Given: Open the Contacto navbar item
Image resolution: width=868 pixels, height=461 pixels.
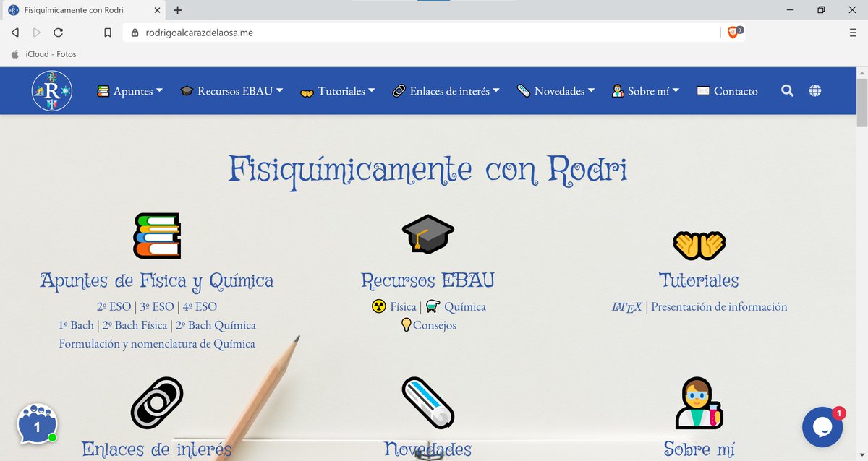Looking at the screenshot, I should (x=727, y=91).
